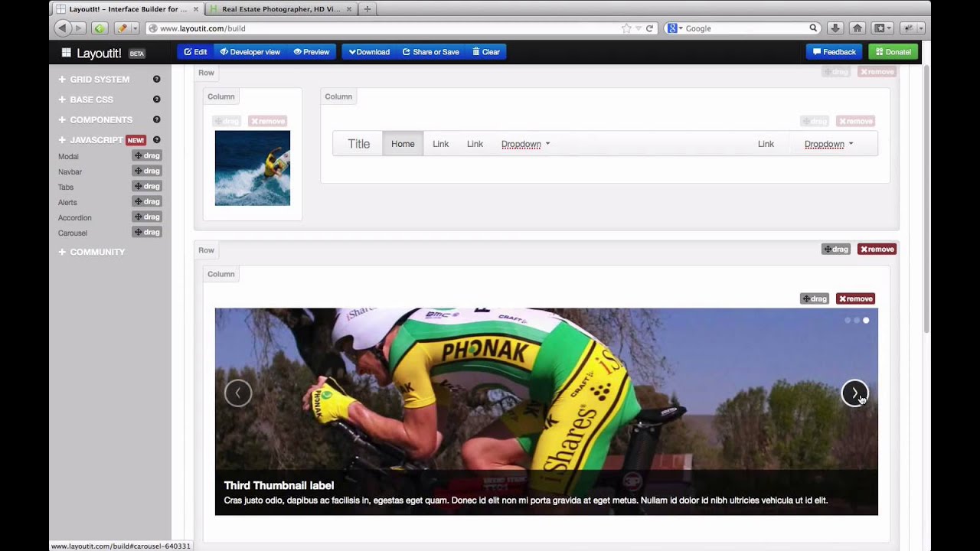Switch to Developer view

pyautogui.click(x=250, y=52)
